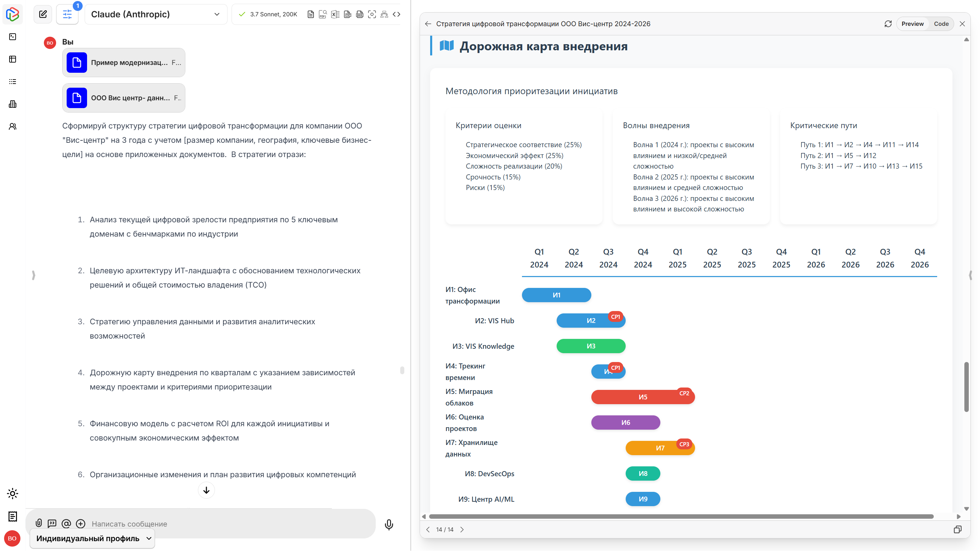Image resolution: width=980 pixels, height=551 pixels.
Task: Click the red BO avatar beside Вы message
Action: pos(50,42)
